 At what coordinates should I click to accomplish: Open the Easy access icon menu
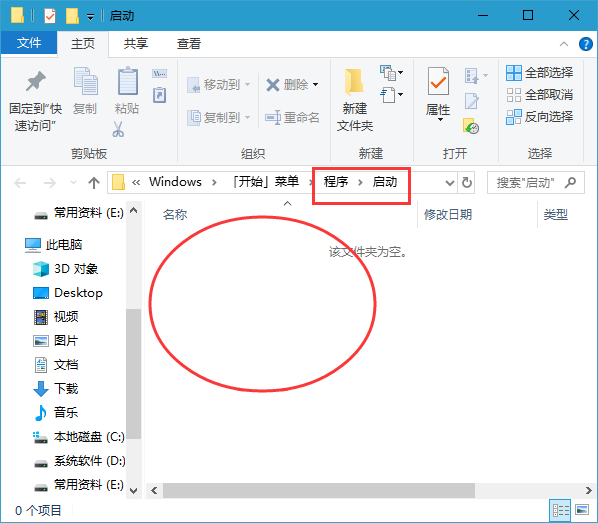pyautogui.click(x=391, y=94)
